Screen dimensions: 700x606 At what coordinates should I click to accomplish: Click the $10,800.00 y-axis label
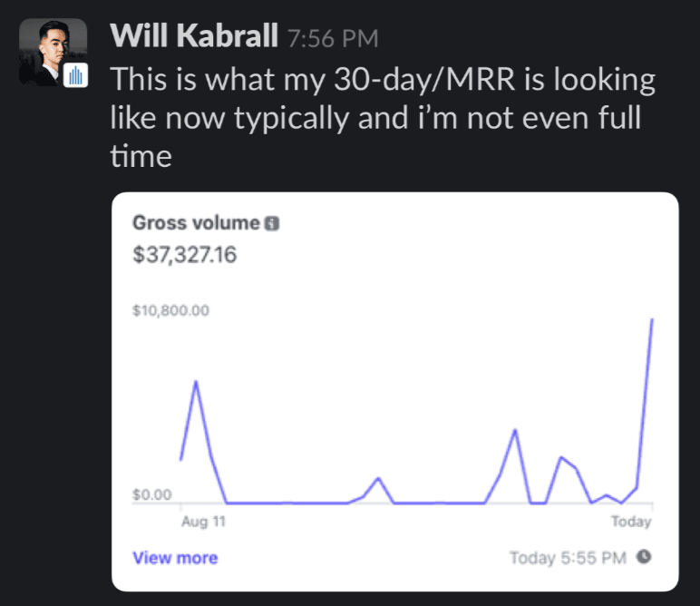click(171, 311)
